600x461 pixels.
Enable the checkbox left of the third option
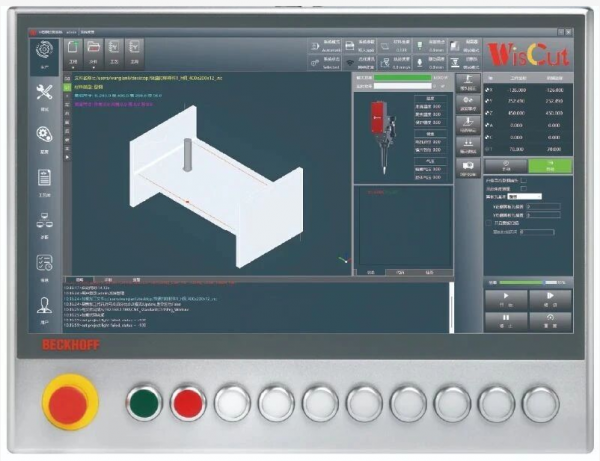[490, 222]
